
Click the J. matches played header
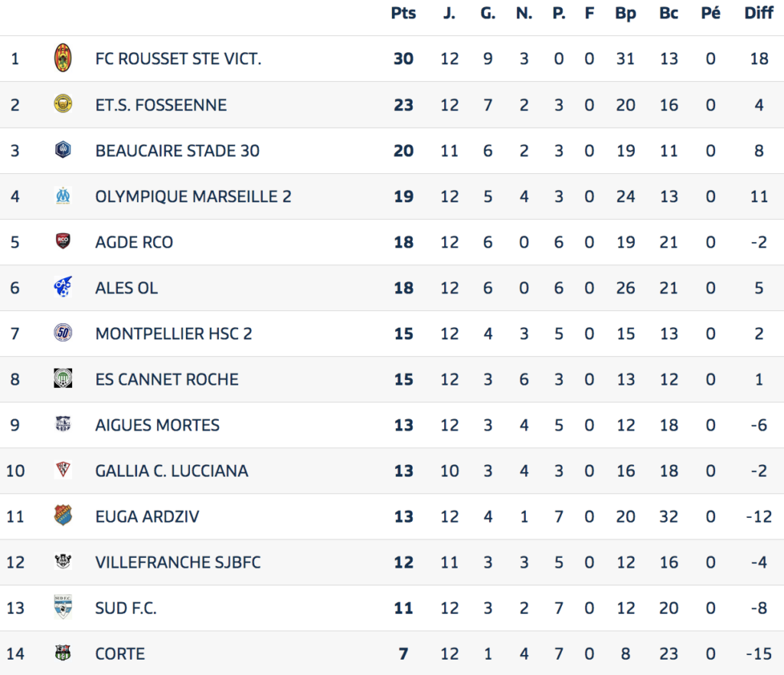tap(449, 13)
